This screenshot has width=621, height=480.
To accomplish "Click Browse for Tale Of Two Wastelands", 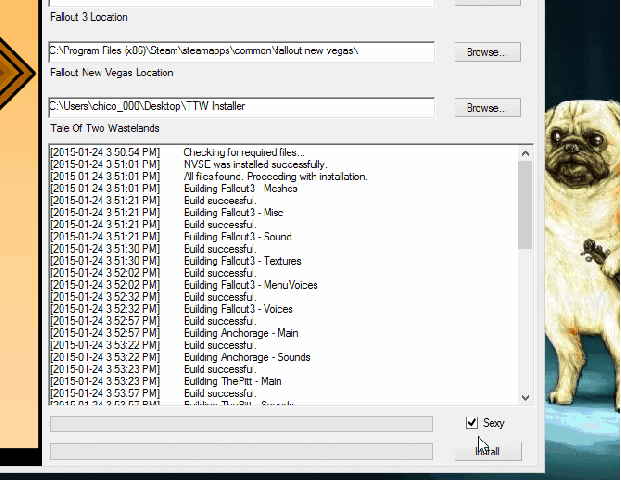I will 486,107.
